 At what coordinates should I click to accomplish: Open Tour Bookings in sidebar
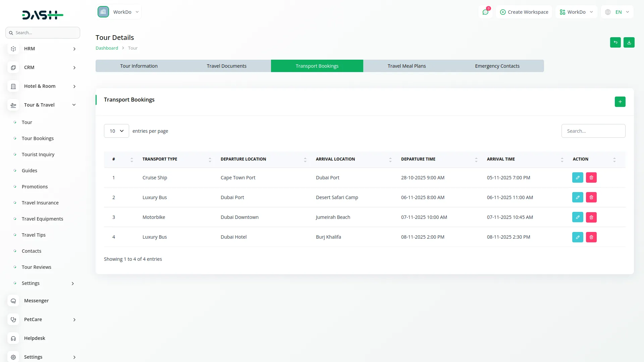tap(38, 138)
